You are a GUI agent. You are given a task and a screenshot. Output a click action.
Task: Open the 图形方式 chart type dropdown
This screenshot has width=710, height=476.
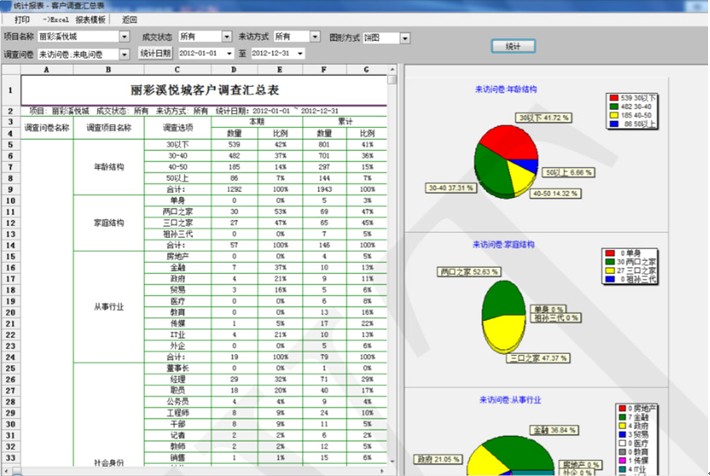click(405, 38)
